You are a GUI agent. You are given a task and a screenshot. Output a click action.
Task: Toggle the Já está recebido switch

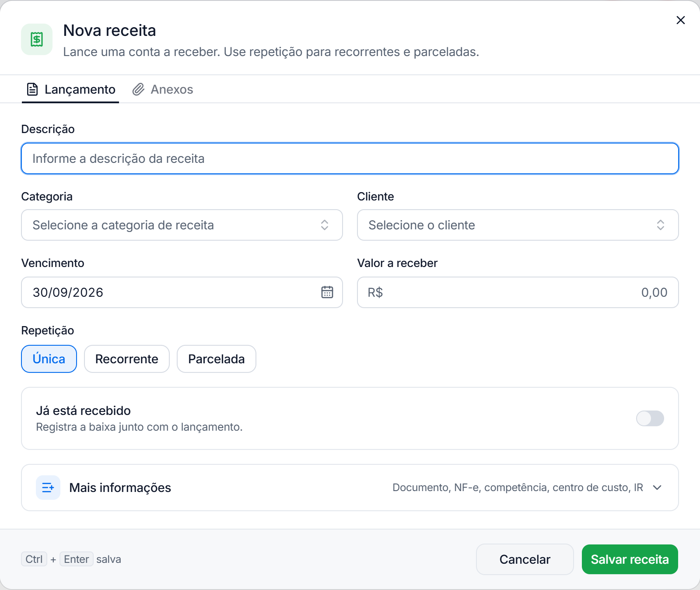(x=650, y=418)
